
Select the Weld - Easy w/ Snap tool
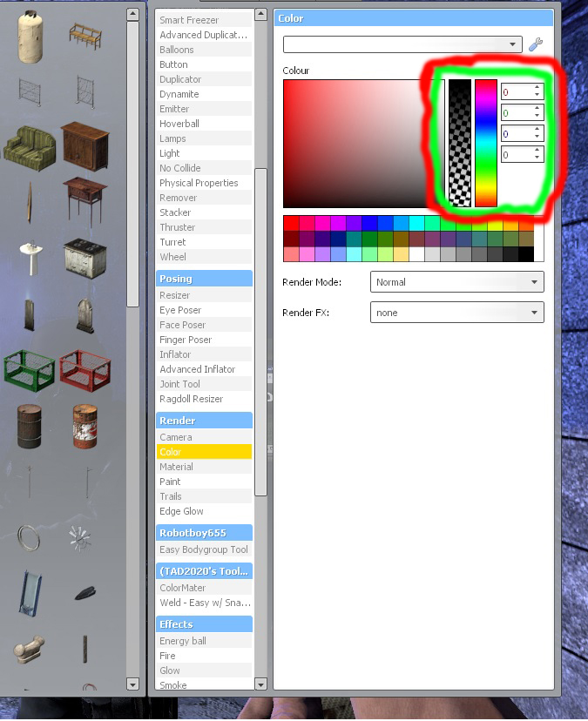[x=205, y=603]
